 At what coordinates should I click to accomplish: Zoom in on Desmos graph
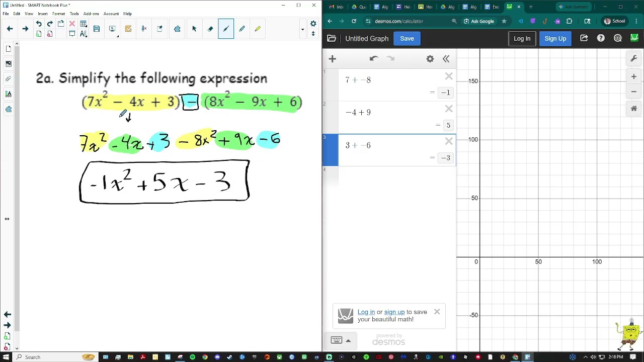634,77
